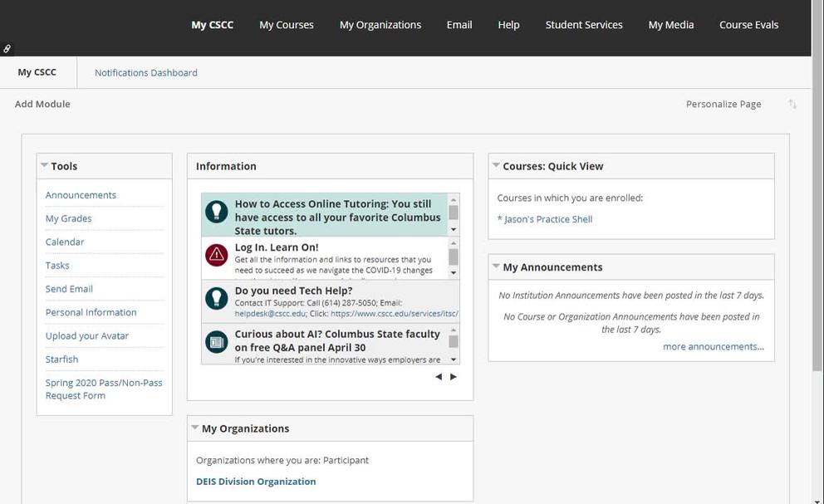The height and width of the screenshot is (504, 824).
Task: Go to previous Information slide arrow
Action: coord(439,377)
